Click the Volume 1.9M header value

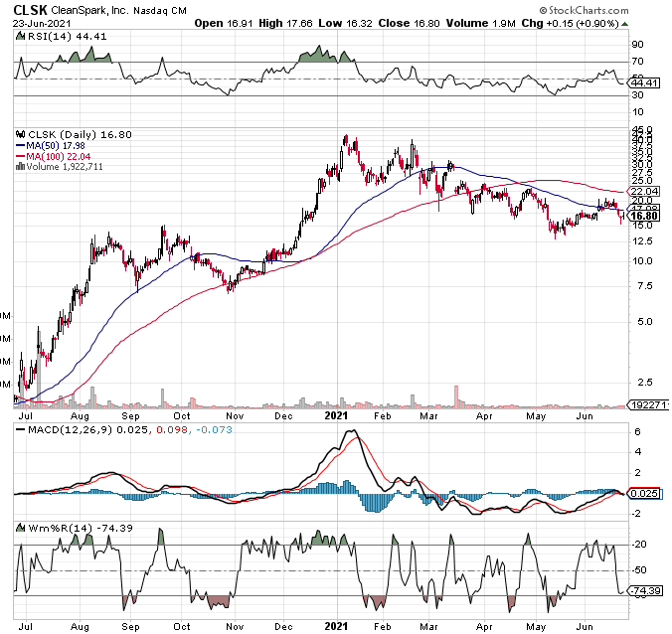480,23
